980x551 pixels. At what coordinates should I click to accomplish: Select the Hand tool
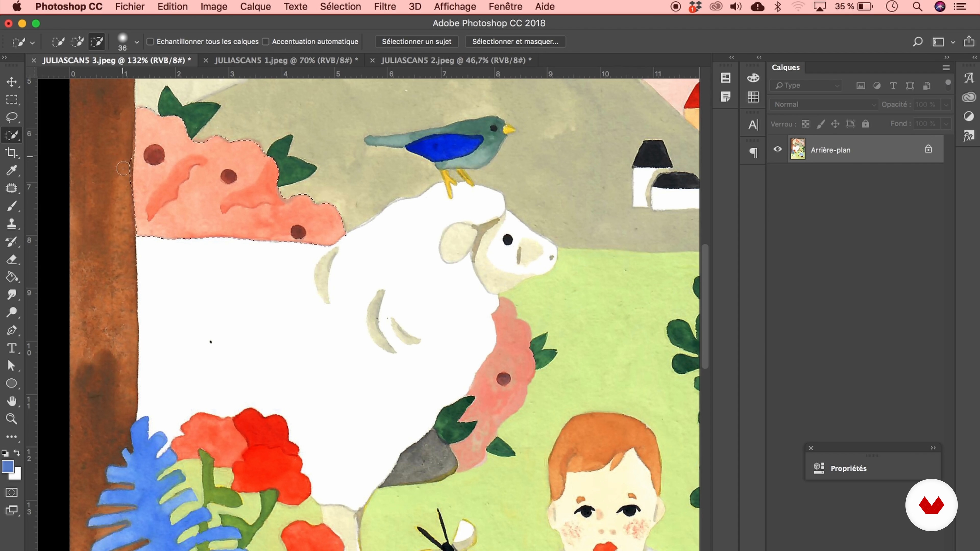pos(11,401)
